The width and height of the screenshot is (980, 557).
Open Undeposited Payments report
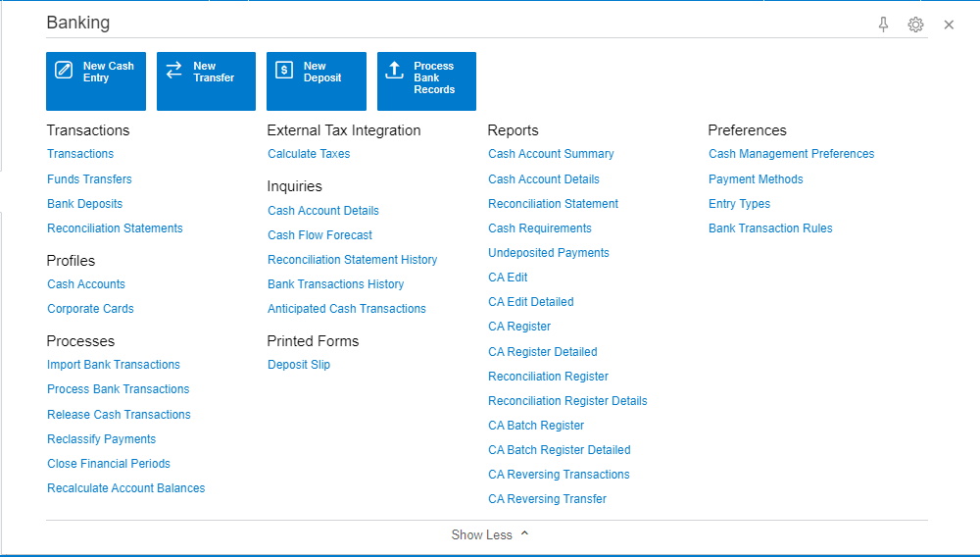tap(549, 253)
